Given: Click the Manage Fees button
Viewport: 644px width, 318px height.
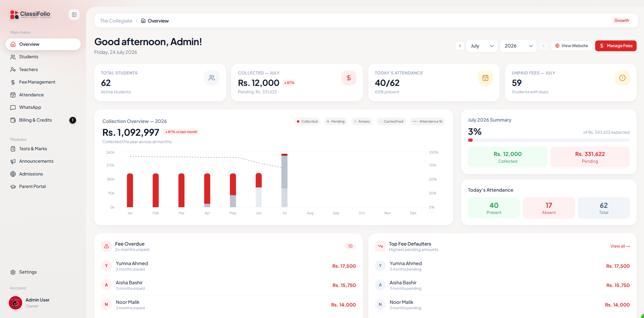Looking at the screenshot, I should point(616,46).
